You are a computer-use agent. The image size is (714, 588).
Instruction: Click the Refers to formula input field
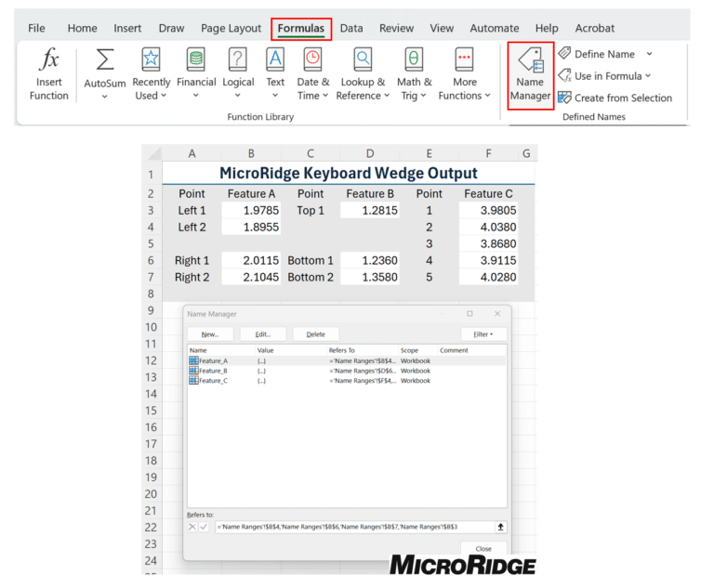[x=355, y=527]
